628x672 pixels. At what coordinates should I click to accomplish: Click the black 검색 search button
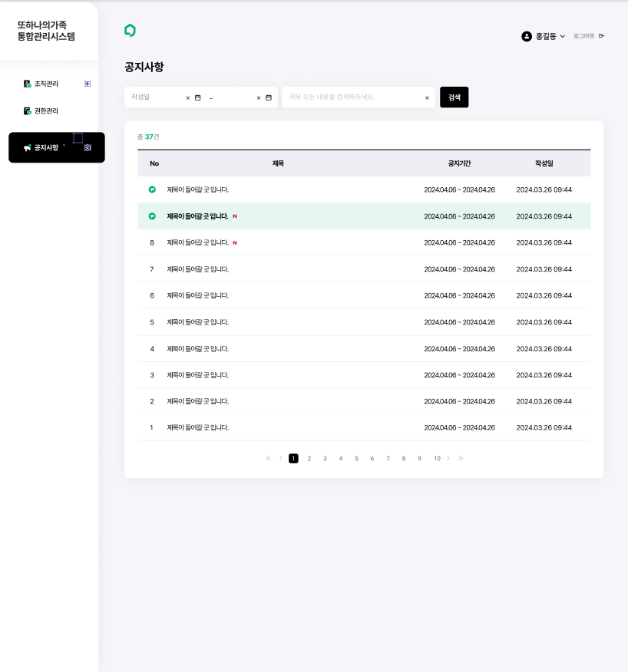(x=454, y=97)
